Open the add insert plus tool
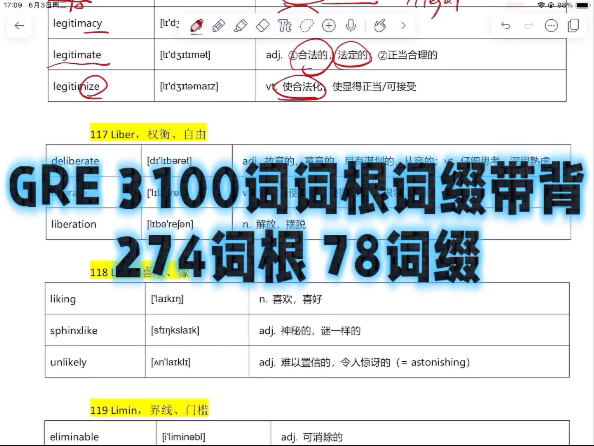This screenshot has width=594, height=446. pyautogui.click(x=328, y=26)
